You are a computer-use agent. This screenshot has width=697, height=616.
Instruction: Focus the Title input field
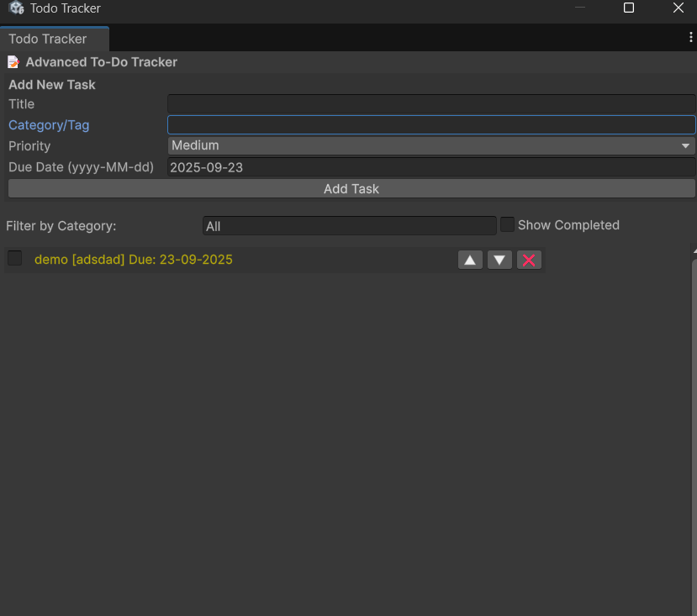431,104
